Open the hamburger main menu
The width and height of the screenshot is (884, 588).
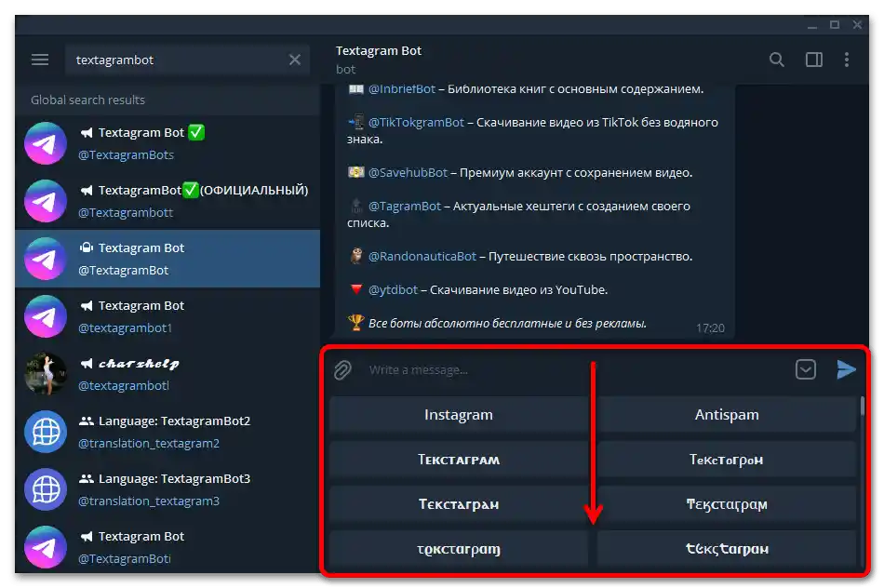[40, 60]
